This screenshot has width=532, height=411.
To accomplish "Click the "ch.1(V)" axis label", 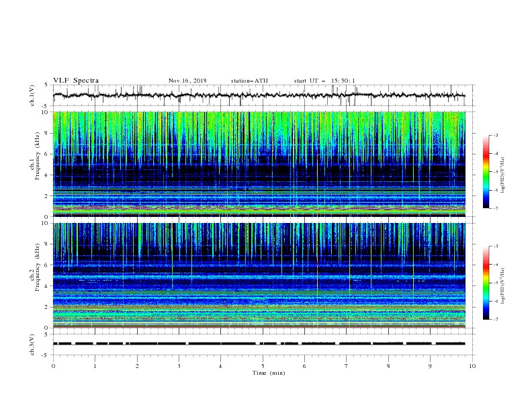I will click(x=32, y=95).
